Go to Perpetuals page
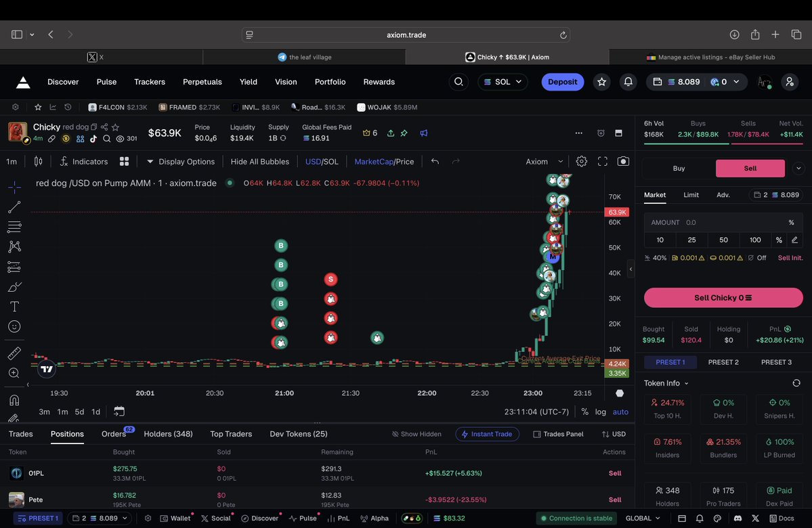This screenshot has width=812, height=528. pyautogui.click(x=202, y=82)
